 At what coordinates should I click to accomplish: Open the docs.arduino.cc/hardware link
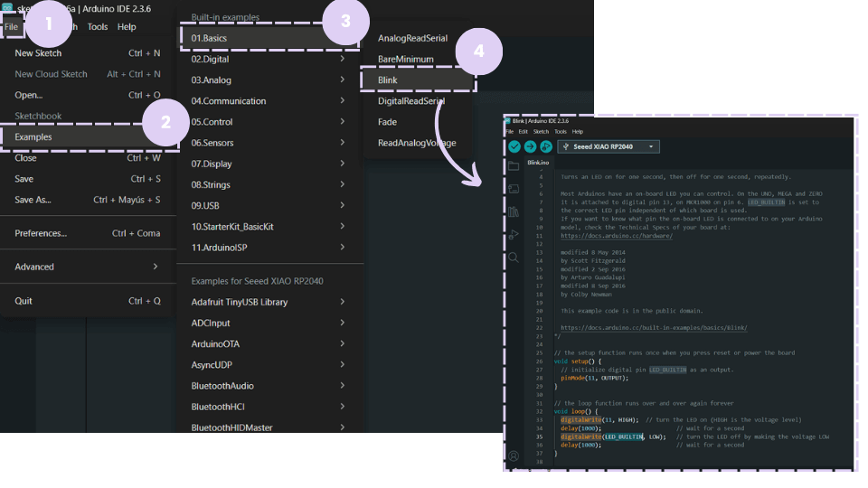point(616,235)
